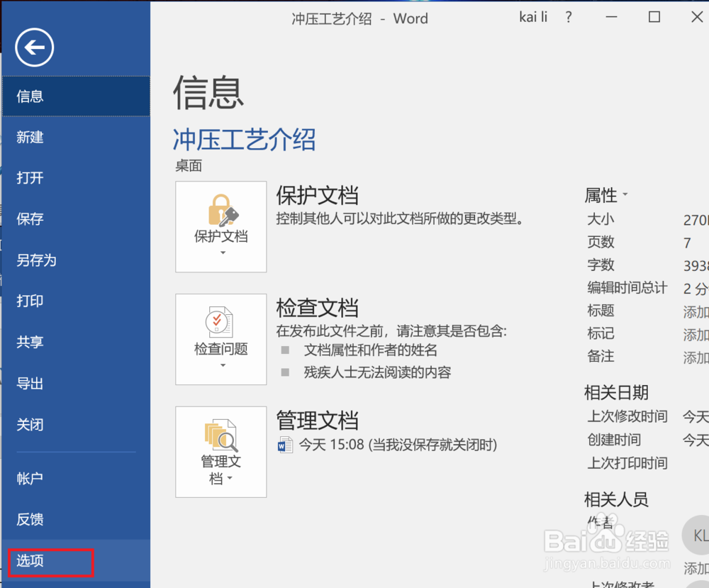Image resolution: width=709 pixels, height=588 pixels.
Task: Click the 相关日期 heading
Action: pyautogui.click(x=616, y=393)
